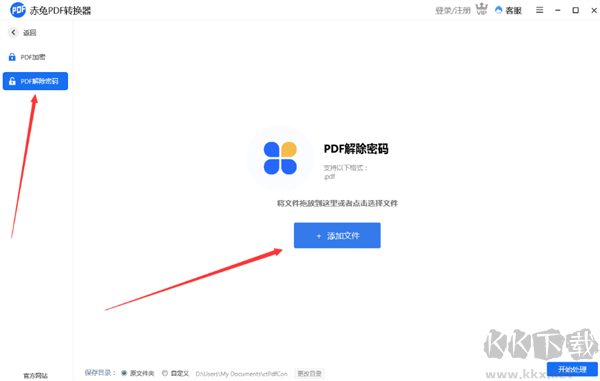Click the 更改目录 button
Image resolution: width=600 pixels, height=381 pixels.
tap(310, 373)
